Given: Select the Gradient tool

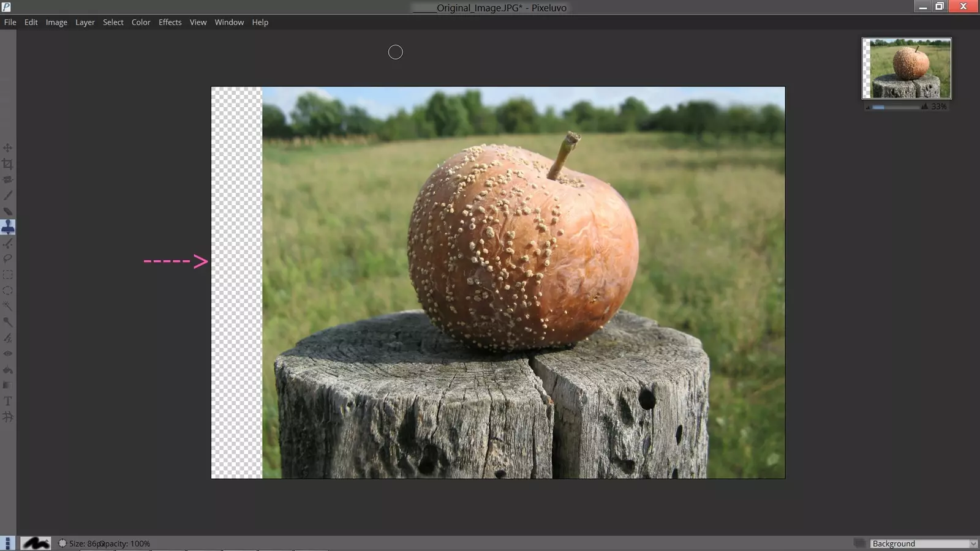Looking at the screenshot, I should pos(7,385).
